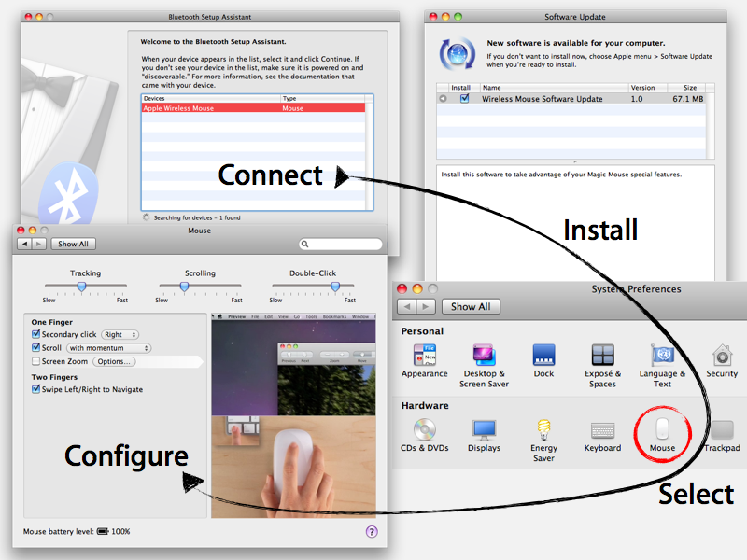Click the Name column header in Software Update
747x560 pixels.
(554, 88)
